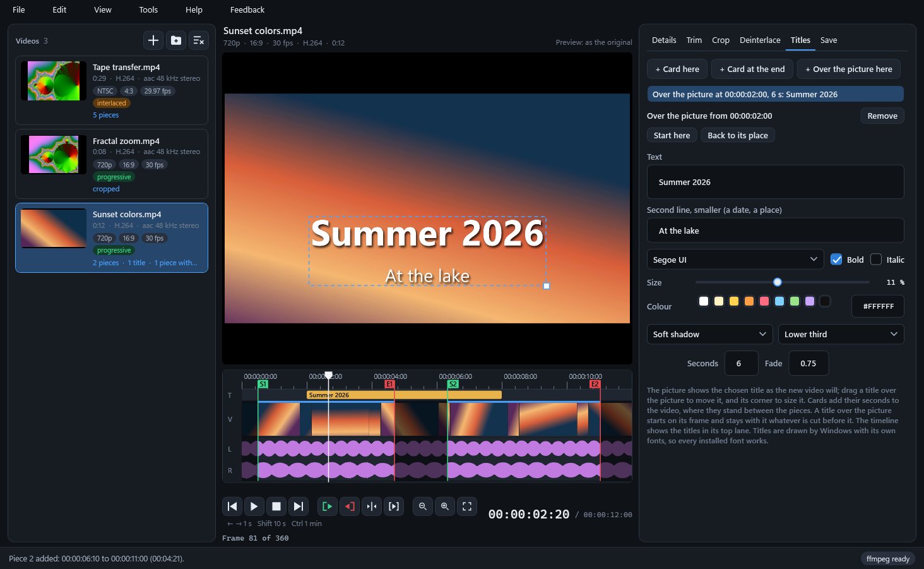Open the Tools menu

148,9
